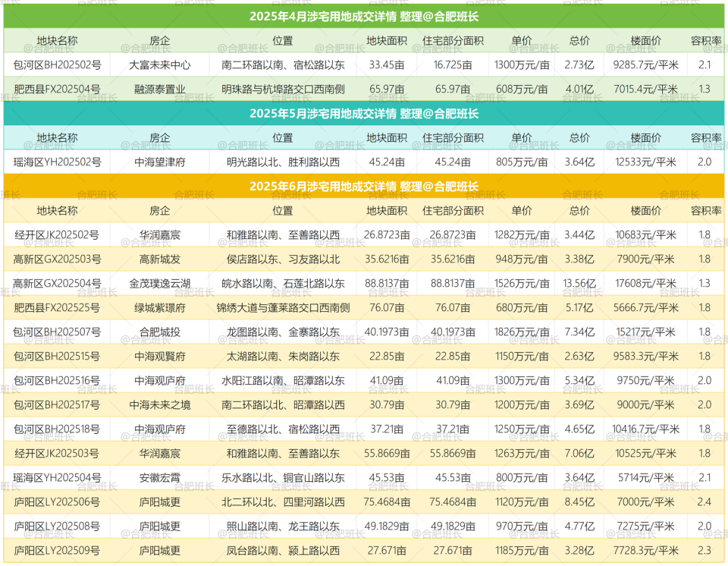Click developer name 中海未来之境

click(160, 404)
